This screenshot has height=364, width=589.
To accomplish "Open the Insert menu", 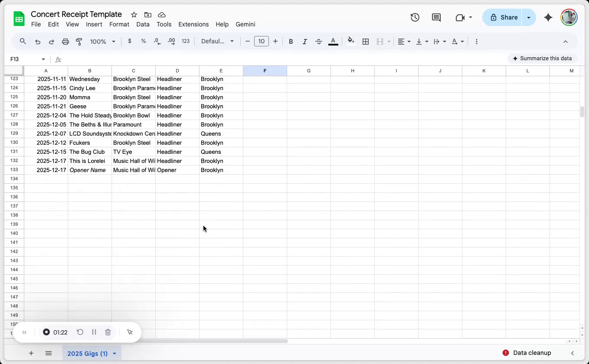I will pyautogui.click(x=94, y=24).
